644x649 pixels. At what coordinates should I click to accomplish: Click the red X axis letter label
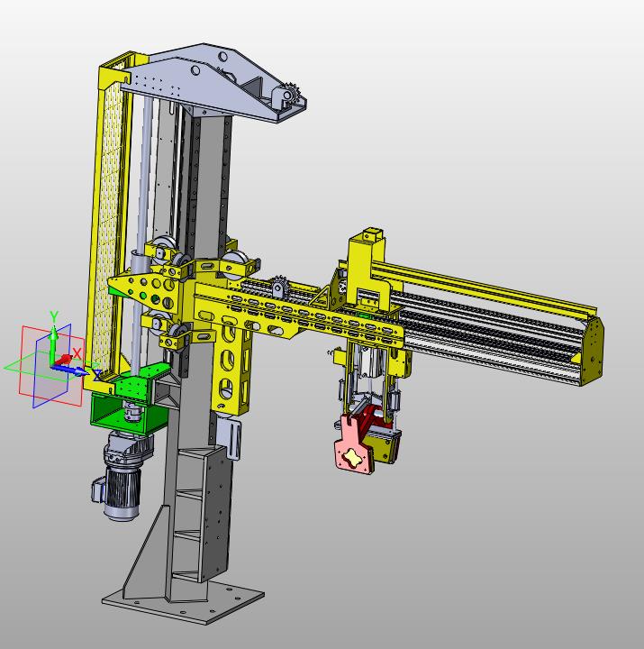point(77,353)
